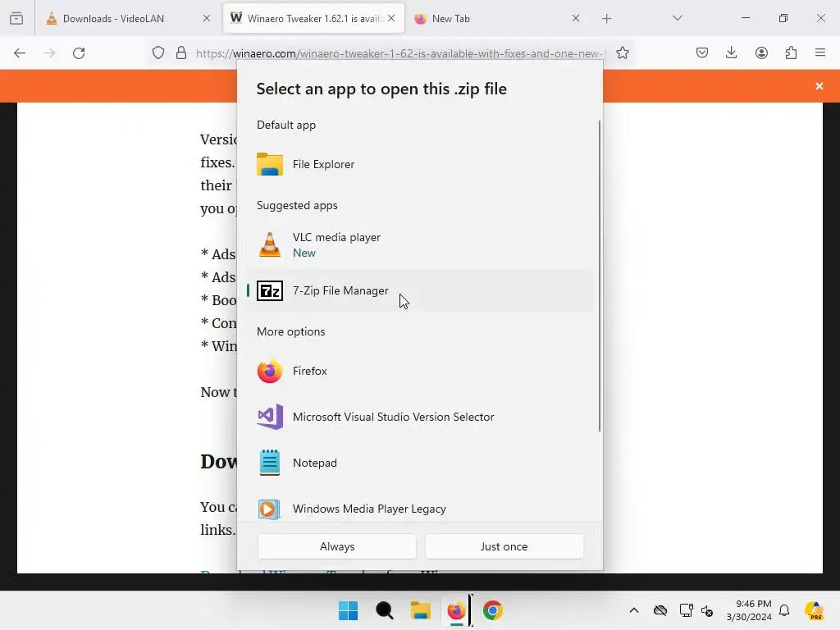Dismiss the orange notification banner
This screenshot has width=840, height=630.
click(819, 86)
